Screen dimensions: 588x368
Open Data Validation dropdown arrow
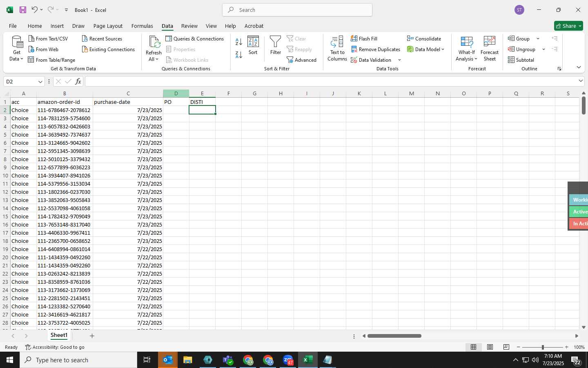click(x=399, y=60)
